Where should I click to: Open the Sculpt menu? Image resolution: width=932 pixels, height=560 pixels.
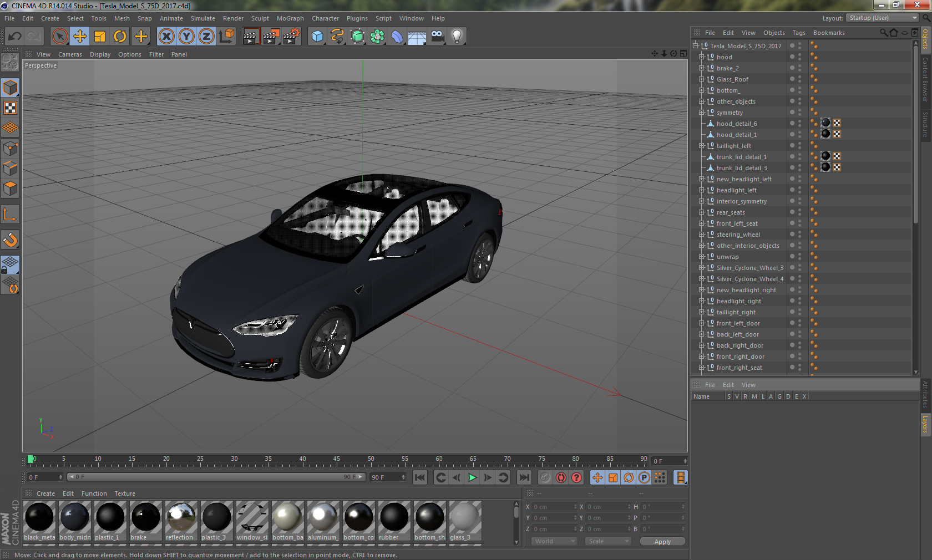point(260,18)
